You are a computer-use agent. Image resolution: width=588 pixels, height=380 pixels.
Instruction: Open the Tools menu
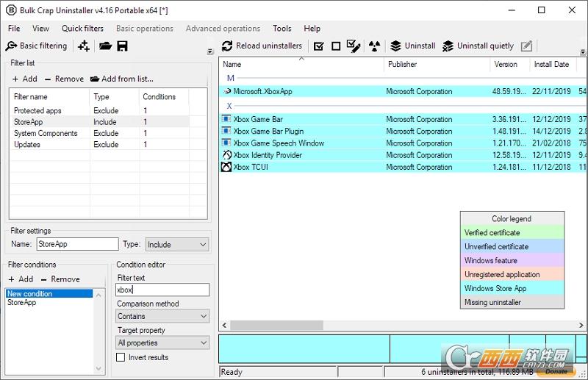pos(282,28)
